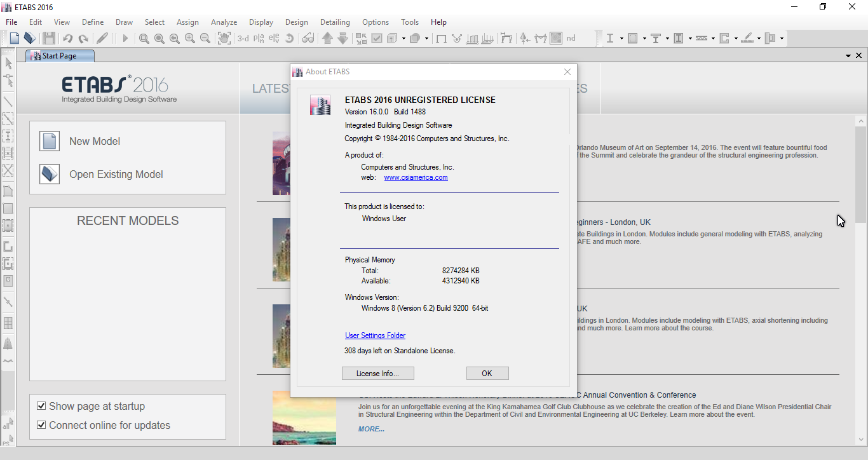Select the Start Page tab
This screenshot has height=460, width=868.
point(59,56)
